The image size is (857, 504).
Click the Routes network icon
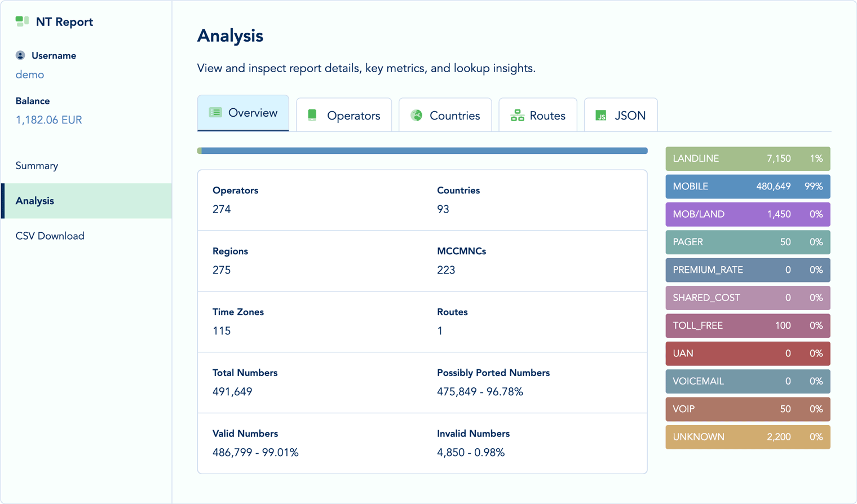click(x=517, y=116)
